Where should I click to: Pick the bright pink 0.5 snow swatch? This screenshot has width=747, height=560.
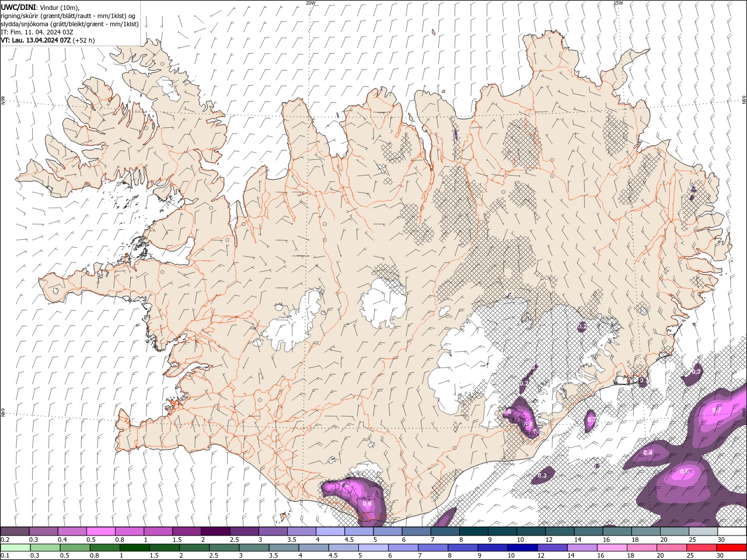coord(100,531)
